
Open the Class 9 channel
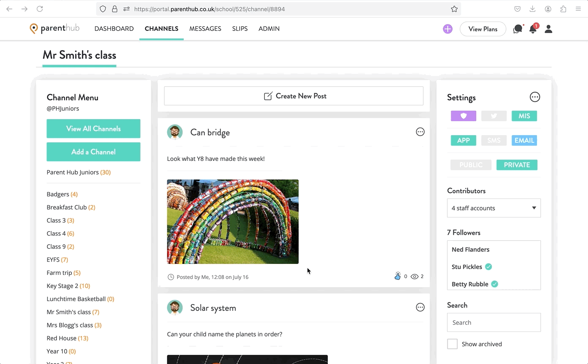pos(60,247)
